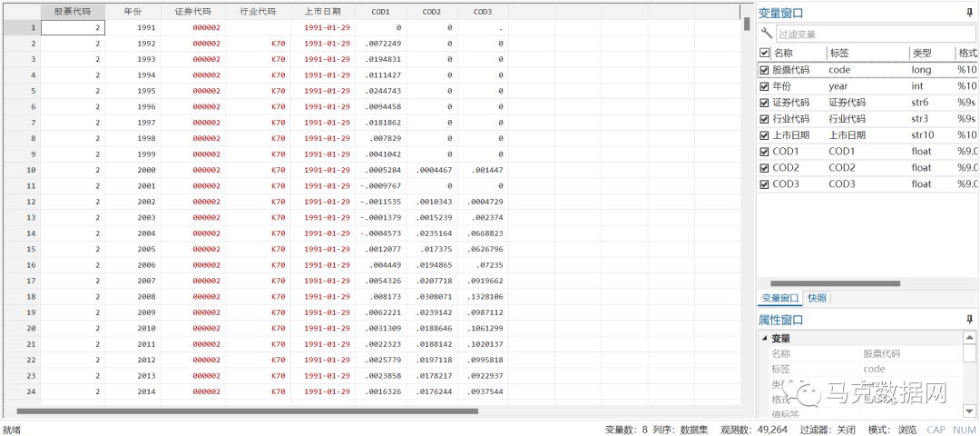Click the 变量数: 8 status bar entry

pyautogui.click(x=626, y=430)
